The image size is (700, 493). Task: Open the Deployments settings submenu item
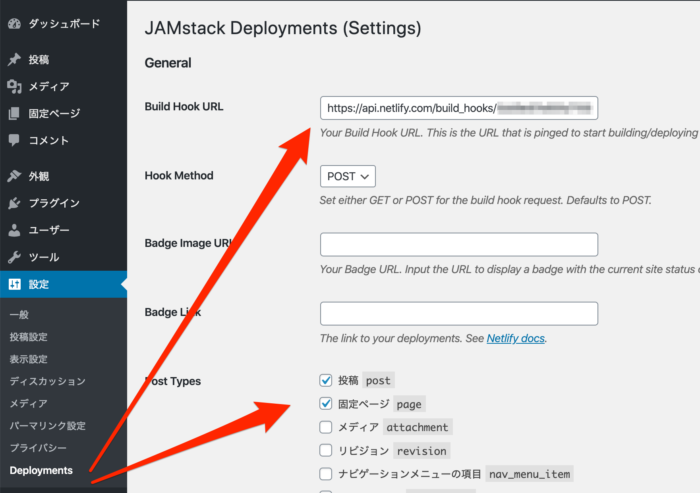point(41,470)
